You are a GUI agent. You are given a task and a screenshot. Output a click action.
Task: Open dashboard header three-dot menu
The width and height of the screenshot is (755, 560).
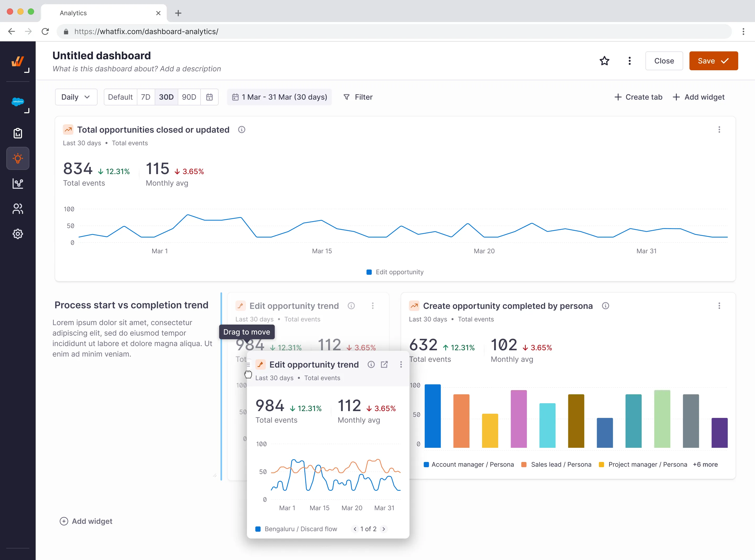(629, 61)
